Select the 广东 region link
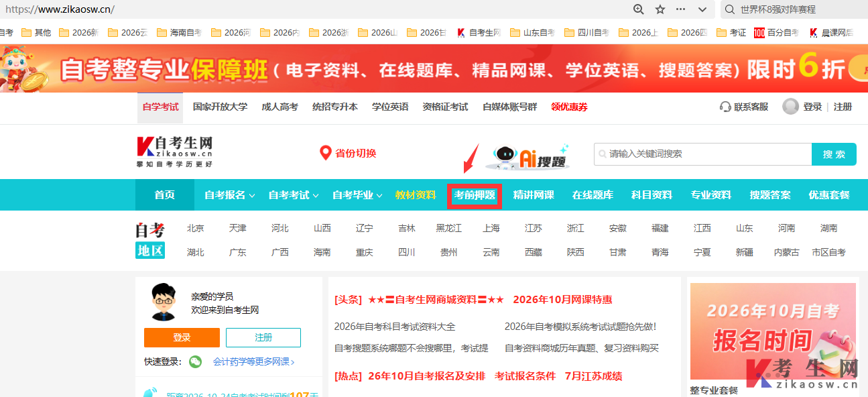Viewport: 868px width, 397px height. pyautogui.click(x=238, y=252)
